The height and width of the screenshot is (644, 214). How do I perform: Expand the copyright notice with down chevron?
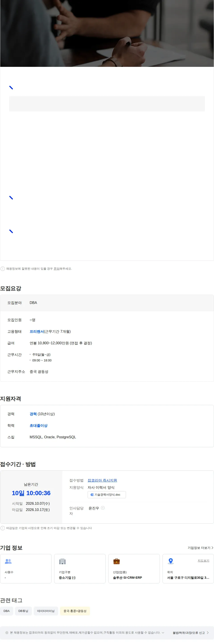163,633
